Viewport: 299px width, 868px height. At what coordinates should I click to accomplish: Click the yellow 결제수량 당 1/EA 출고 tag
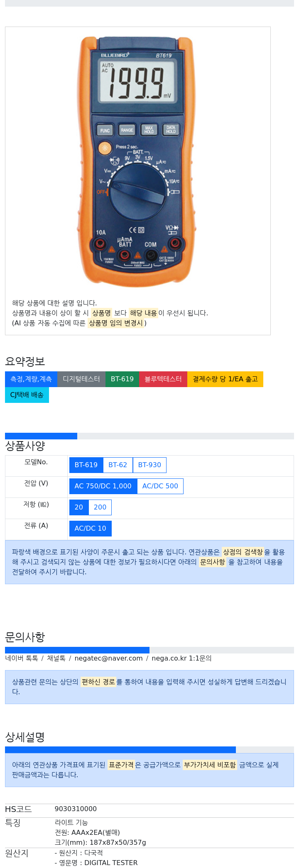(225, 379)
